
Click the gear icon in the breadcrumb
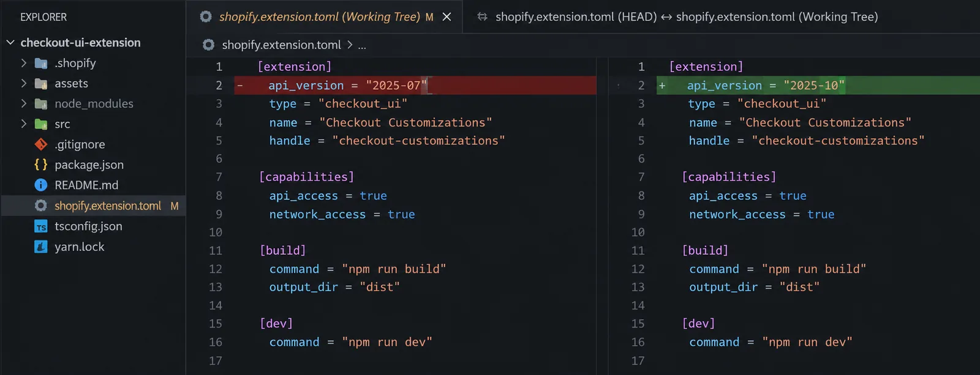click(209, 45)
